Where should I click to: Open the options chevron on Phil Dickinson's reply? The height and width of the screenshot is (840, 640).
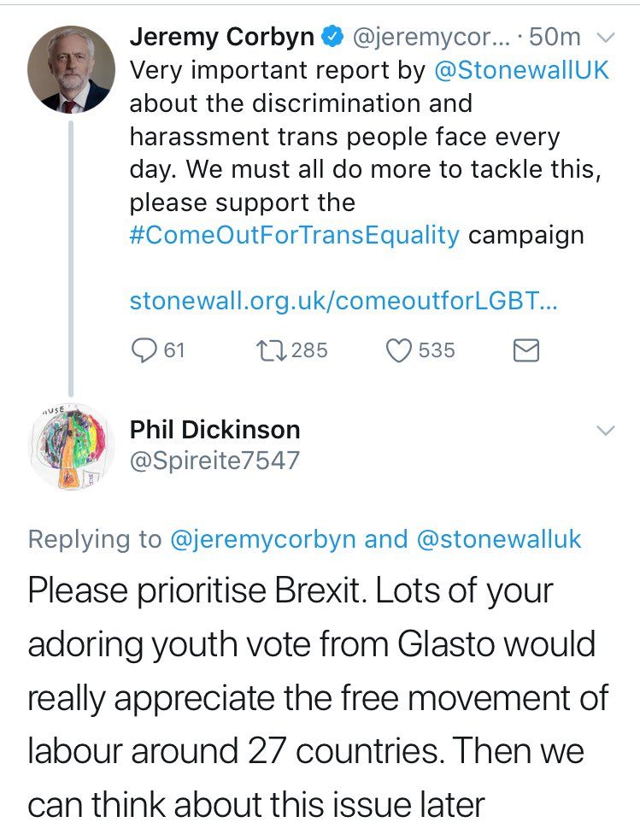604,430
